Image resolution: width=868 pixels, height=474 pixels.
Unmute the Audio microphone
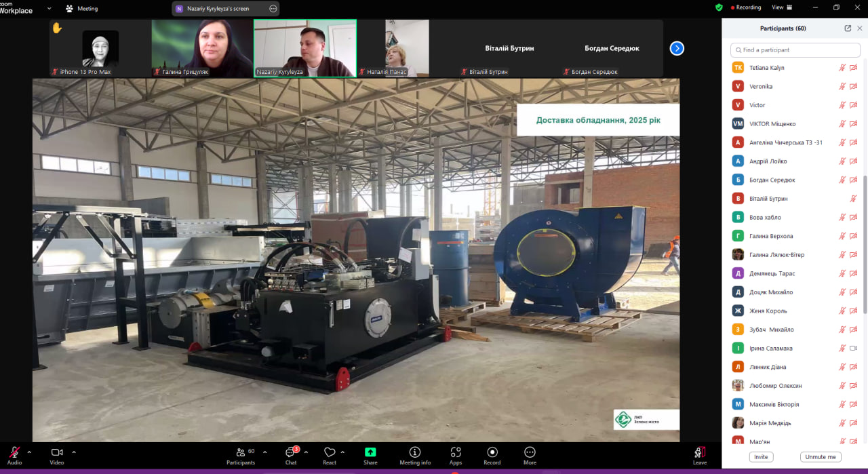pyautogui.click(x=14, y=453)
